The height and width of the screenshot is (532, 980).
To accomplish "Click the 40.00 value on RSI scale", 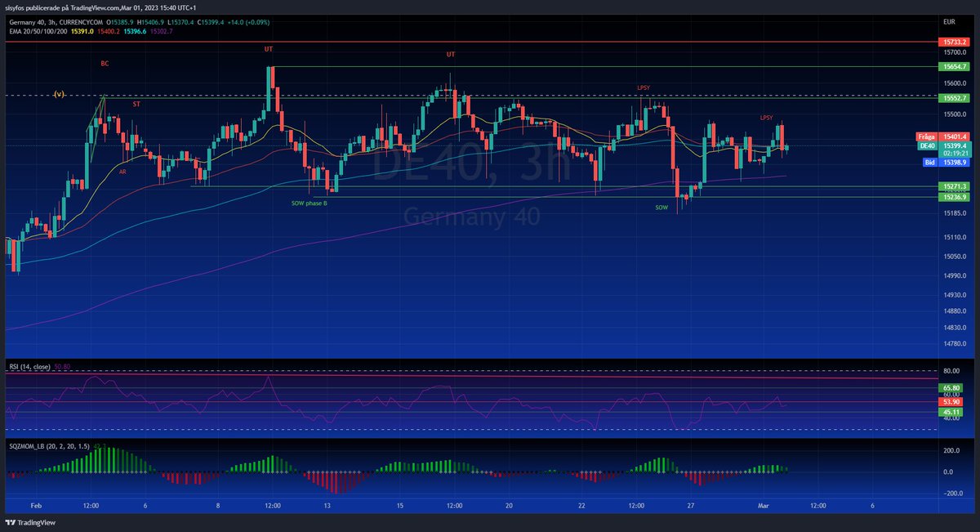I will click(x=951, y=418).
